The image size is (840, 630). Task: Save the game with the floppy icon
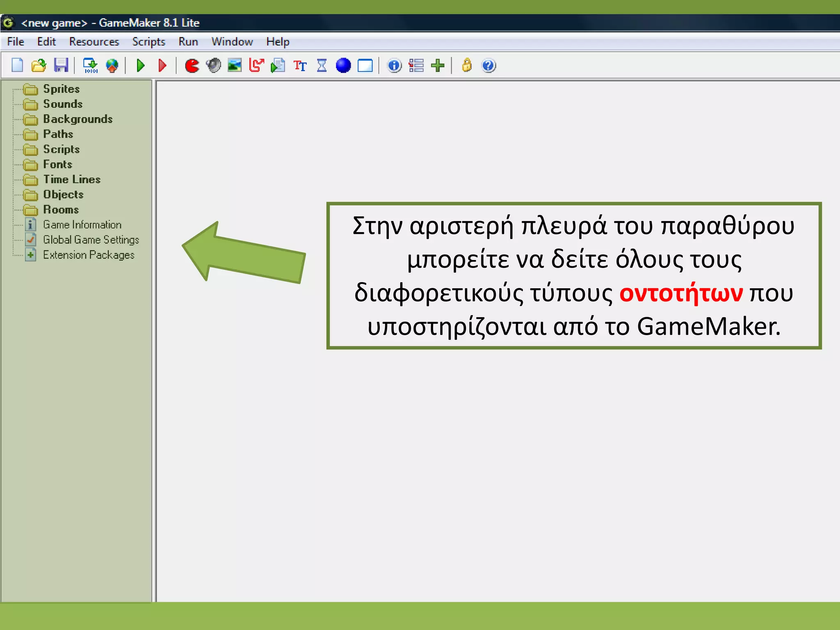[61, 65]
